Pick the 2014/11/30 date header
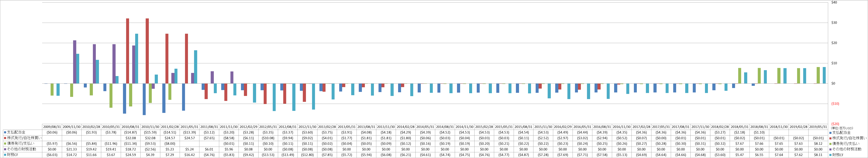Viewport: 868px width, 158px height. 464,127
